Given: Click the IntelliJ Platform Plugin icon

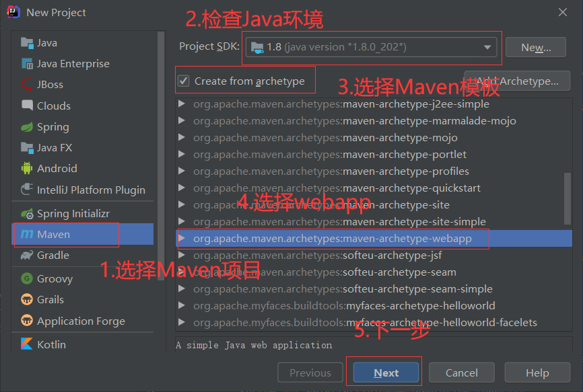Looking at the screenshot, I should [x=27, y=190].
